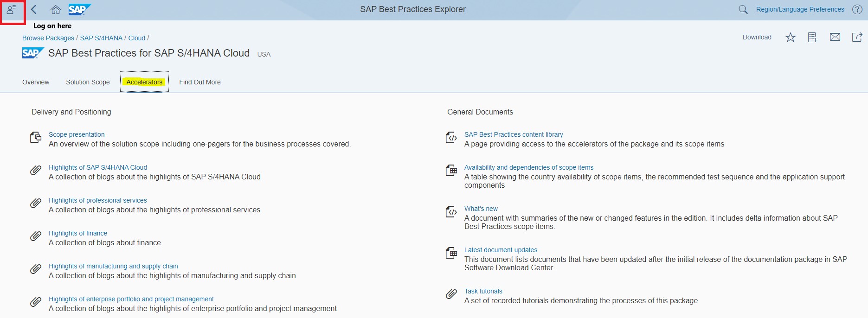Switch to the Overview tab

[x=36, y=82]
